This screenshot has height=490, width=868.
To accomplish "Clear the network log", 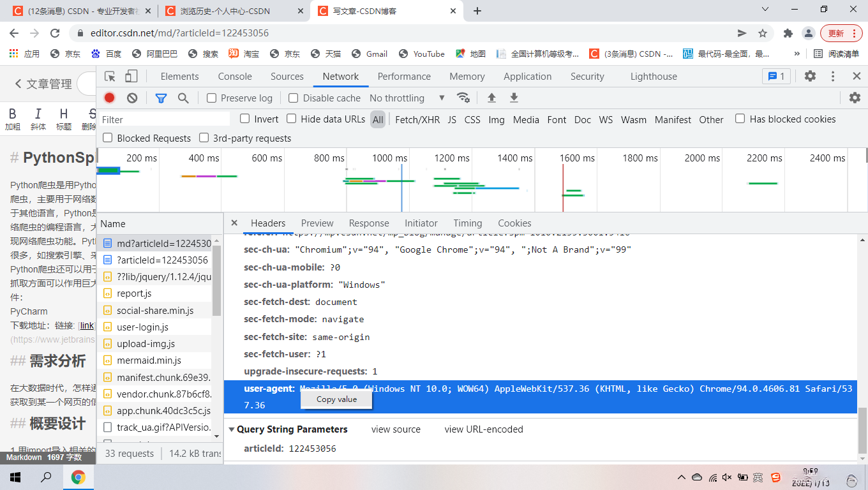I will (132, 98).
